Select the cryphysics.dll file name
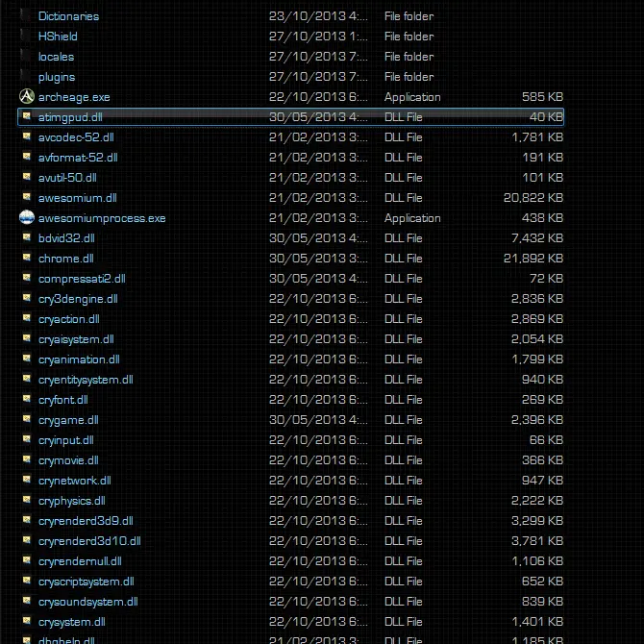This screenshot has width=644, height=644. 72,501
